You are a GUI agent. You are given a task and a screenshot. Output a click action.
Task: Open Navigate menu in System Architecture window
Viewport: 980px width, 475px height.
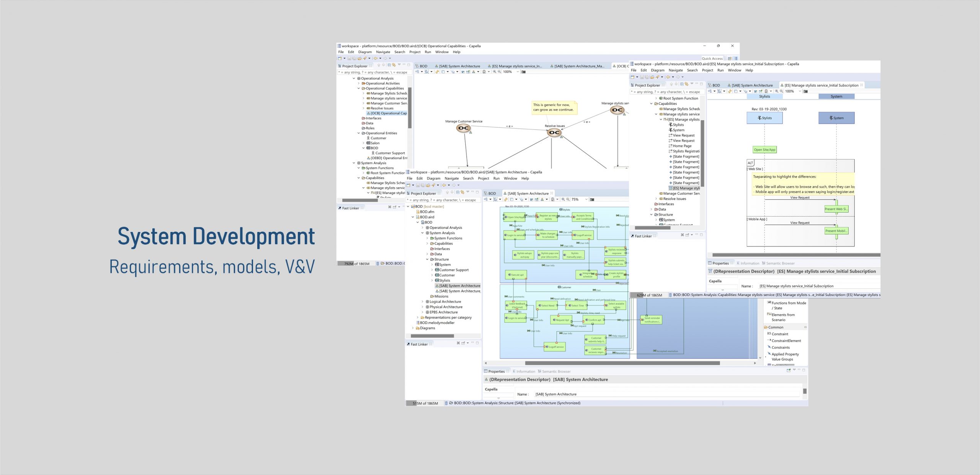click(452, 178)
